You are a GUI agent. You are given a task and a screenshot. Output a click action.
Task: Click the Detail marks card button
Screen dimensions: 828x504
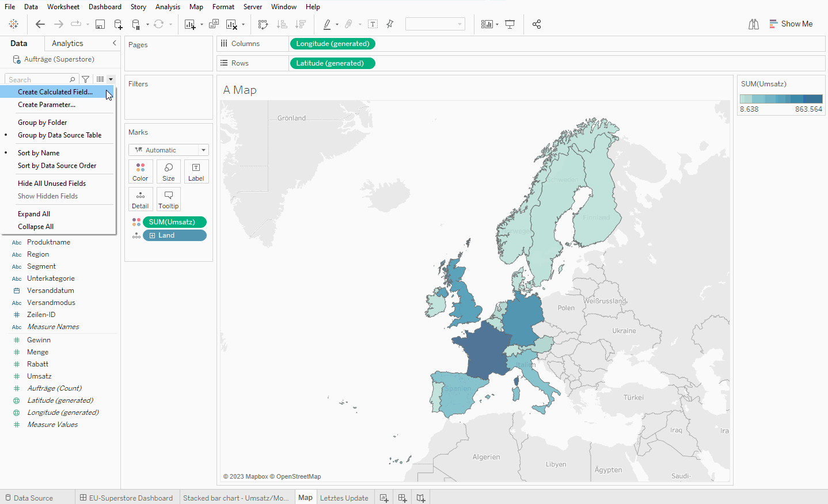point(140,199)
